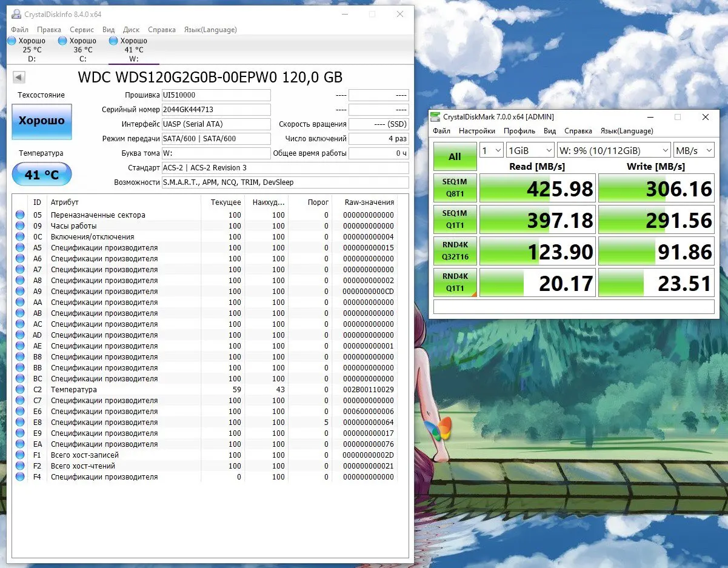Screen dimensions: 728x568
Task: Click the disk title WDC WDS120G2G0B-00EPW0
Action: 210,77
